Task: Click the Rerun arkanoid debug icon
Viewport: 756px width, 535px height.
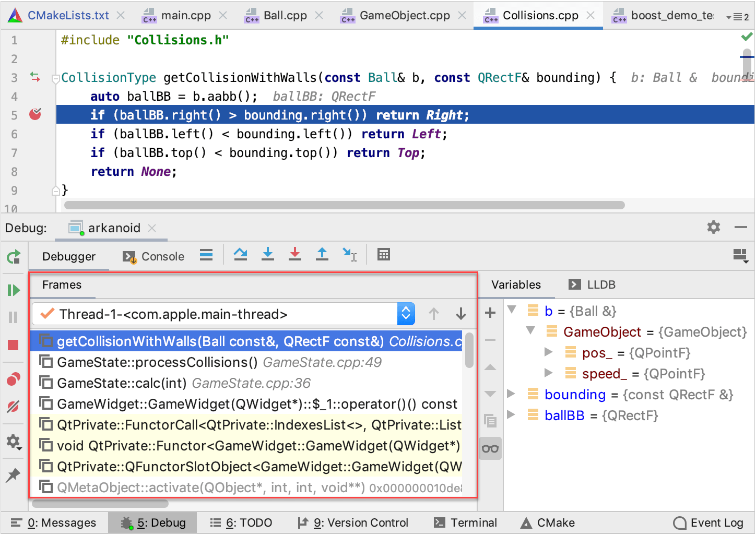Action: (x=14, y=256)
